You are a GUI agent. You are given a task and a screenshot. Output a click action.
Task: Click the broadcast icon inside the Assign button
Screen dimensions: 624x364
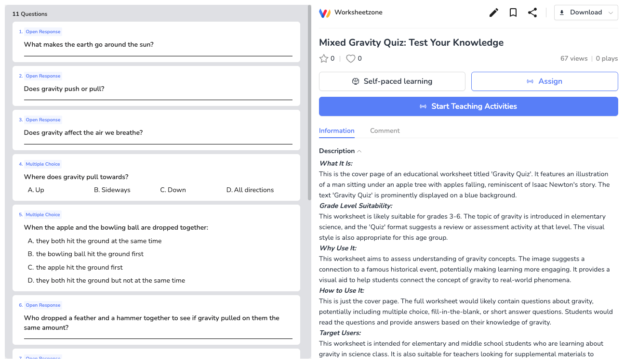coord(531,81)
